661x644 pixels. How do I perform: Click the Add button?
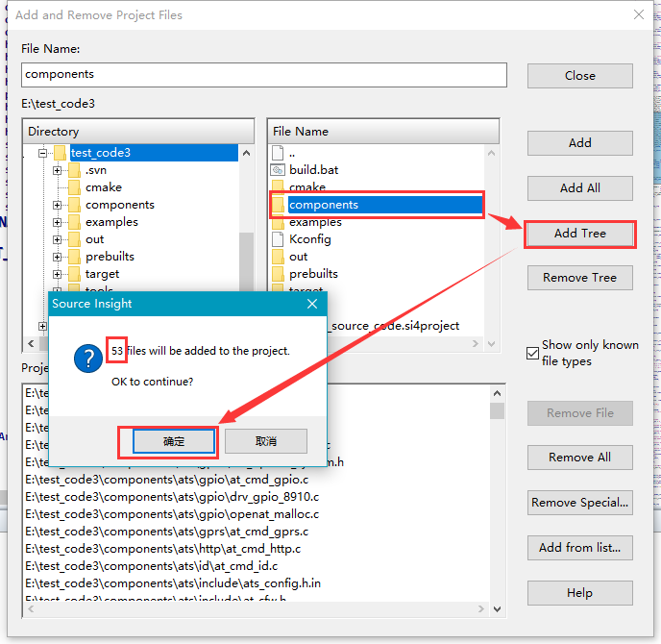coord(579,143)
